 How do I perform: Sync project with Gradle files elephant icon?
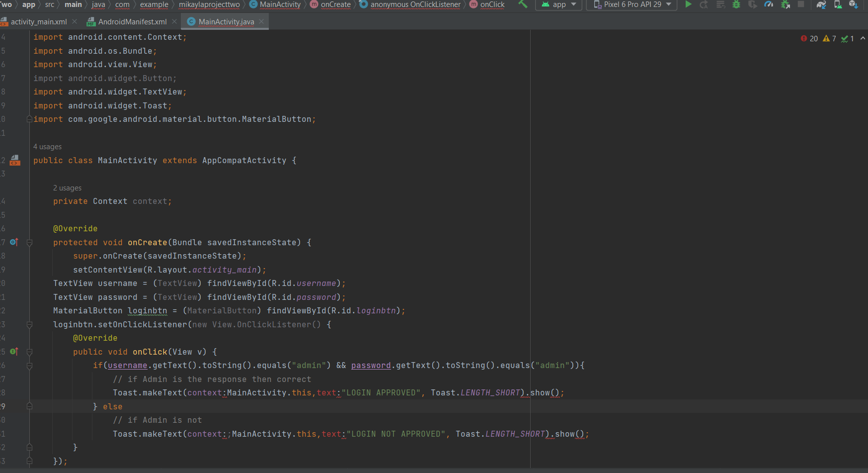[821, 4]
